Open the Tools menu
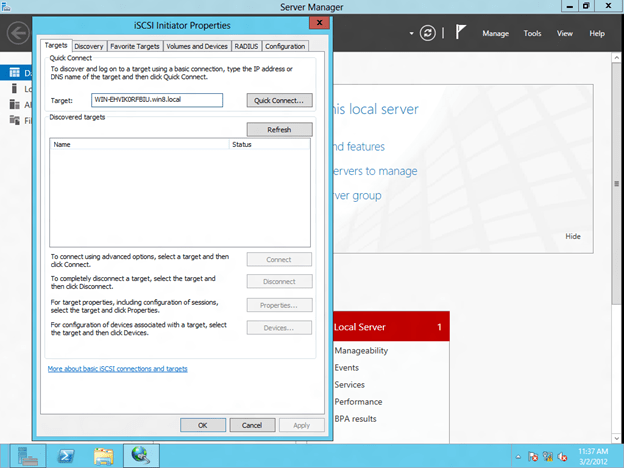This screenshot has width=624, height=468. (533, 33)
